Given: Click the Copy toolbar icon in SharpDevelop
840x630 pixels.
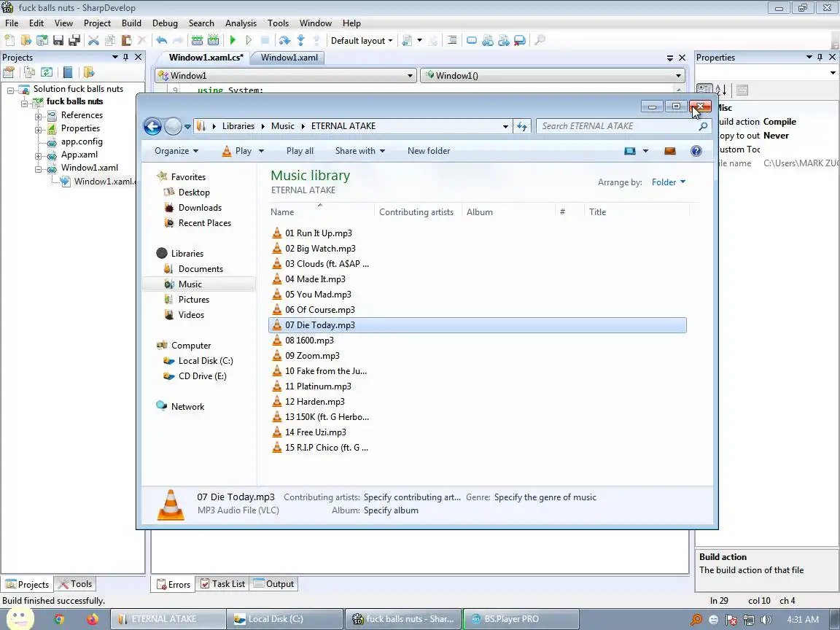Looking at the screenshot, I should click(110, 40).
